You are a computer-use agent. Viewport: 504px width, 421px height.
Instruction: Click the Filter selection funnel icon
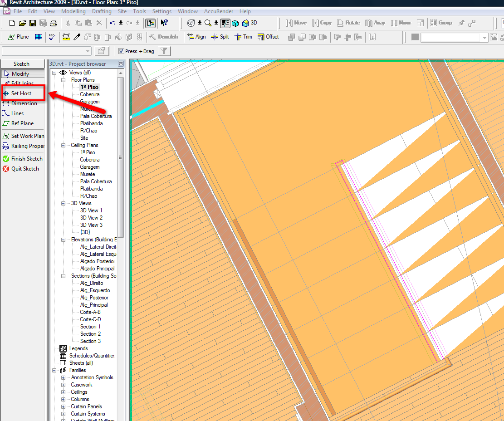click(164, 51)
